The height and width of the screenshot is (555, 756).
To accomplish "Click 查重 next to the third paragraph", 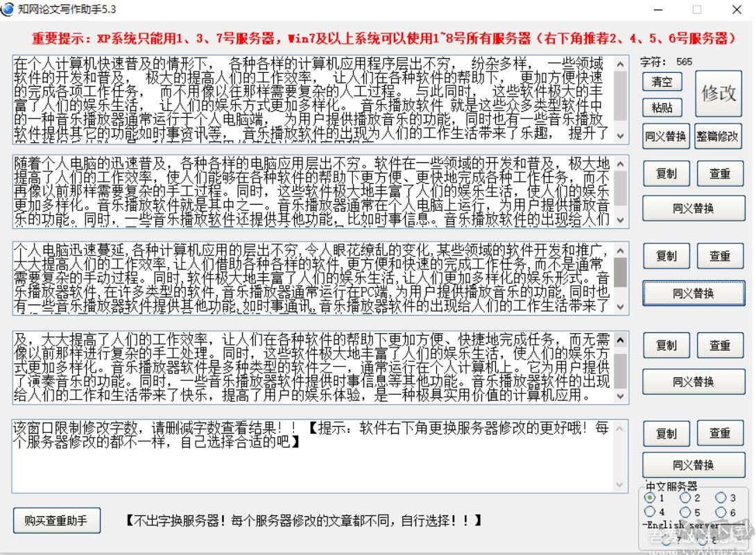I will point(720,256).
